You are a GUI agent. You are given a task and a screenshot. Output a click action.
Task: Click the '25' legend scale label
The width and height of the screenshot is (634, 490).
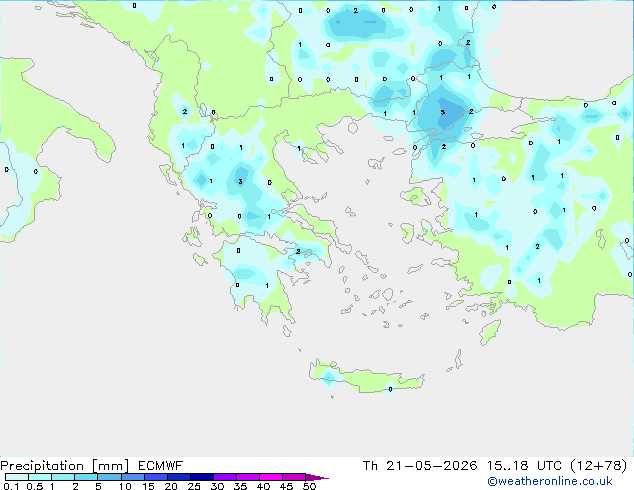tap(194, 486)
